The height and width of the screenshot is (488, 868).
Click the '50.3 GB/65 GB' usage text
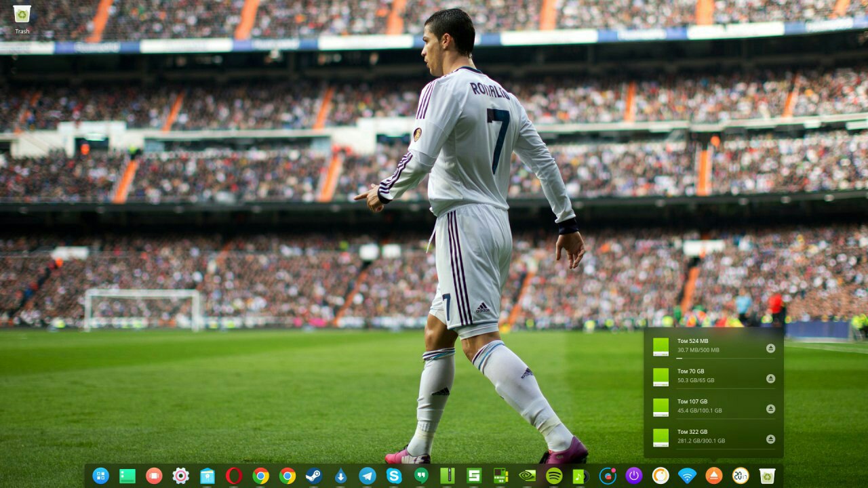coord(696,380)
